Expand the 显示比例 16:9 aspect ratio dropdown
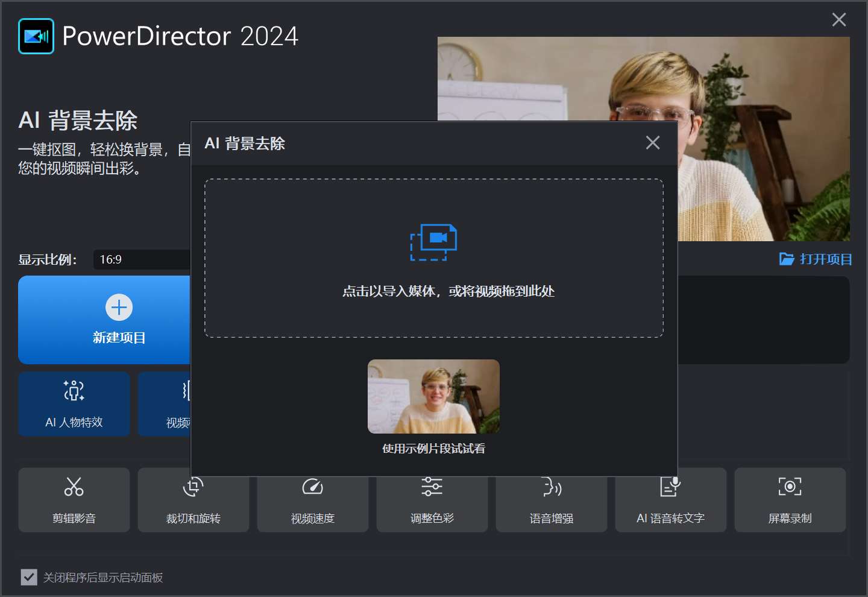868x597 pixels. [x=142, y=259]
